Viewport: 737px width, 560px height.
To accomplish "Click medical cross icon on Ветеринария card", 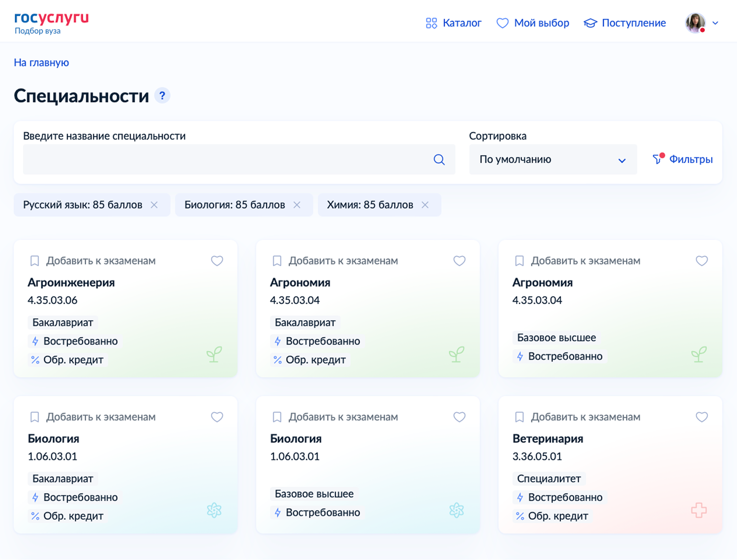I will (699, 510).
